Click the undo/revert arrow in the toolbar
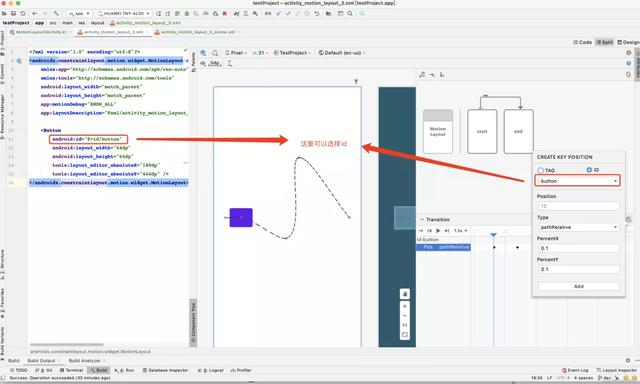Screen dimensions: 640x384 pos(316,13)
